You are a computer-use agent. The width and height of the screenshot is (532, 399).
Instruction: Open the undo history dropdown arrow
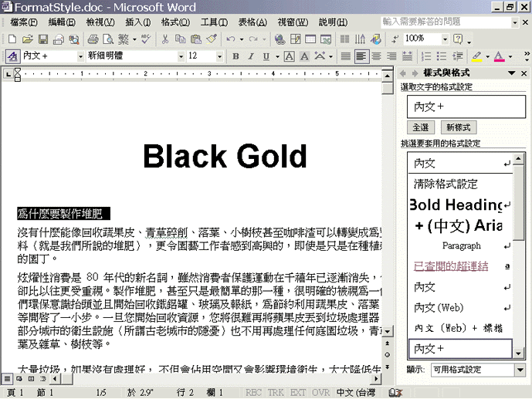(x=242, y=39)
